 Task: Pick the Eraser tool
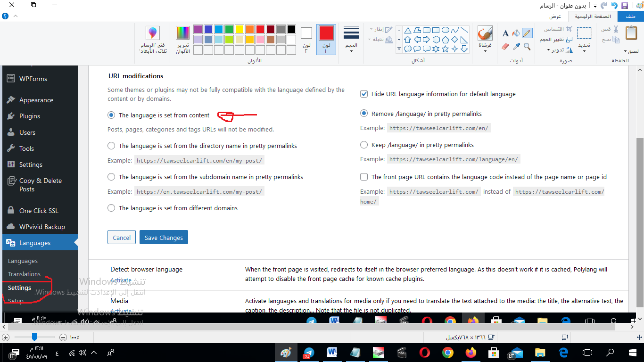[505, 47]
